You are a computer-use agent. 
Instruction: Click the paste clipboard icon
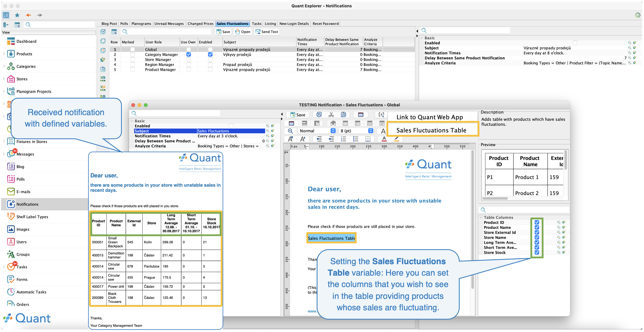(x=343, y=115)
